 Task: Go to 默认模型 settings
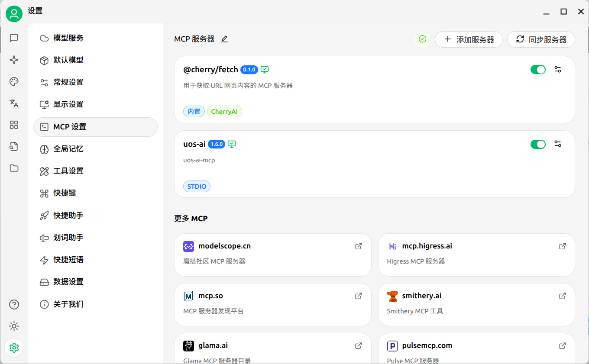pos(95,60)
